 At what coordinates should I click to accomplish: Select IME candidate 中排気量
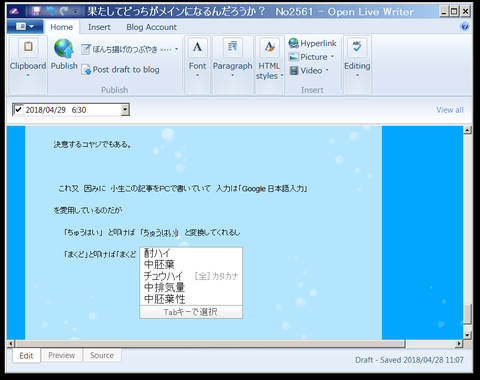(x=191, y=287)
